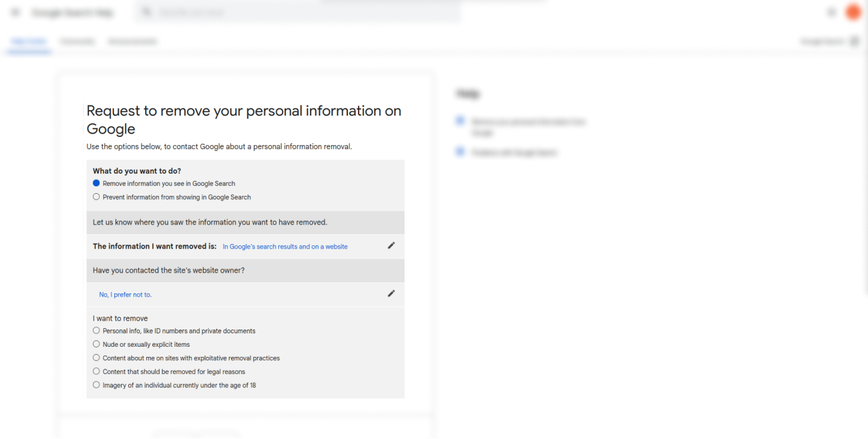Click pencil icon beside 'No, I prefer not to'
Screen dimensions: 868x439
click(x=391, y=293)
